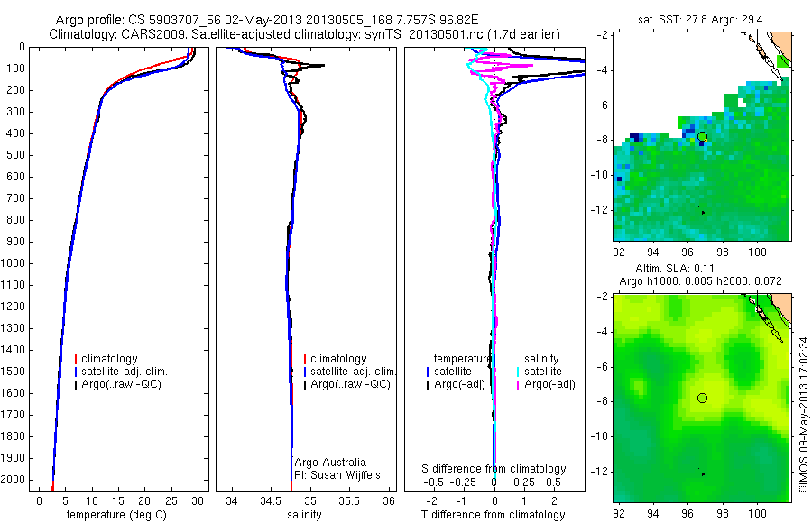Click the latitude tick -6 on the SLA map

(x=603, y=367)
